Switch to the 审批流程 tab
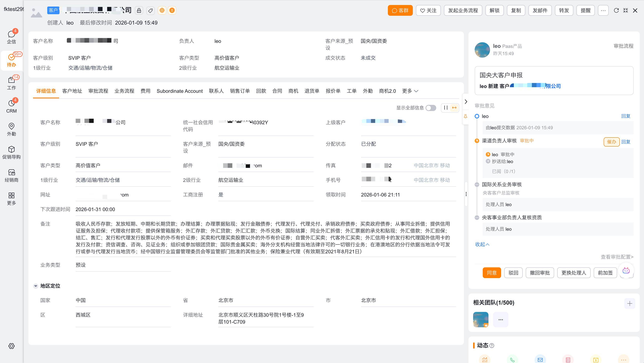Image resolution: width=644 pixels, height=363 pixels. click(x=98, y=91)
